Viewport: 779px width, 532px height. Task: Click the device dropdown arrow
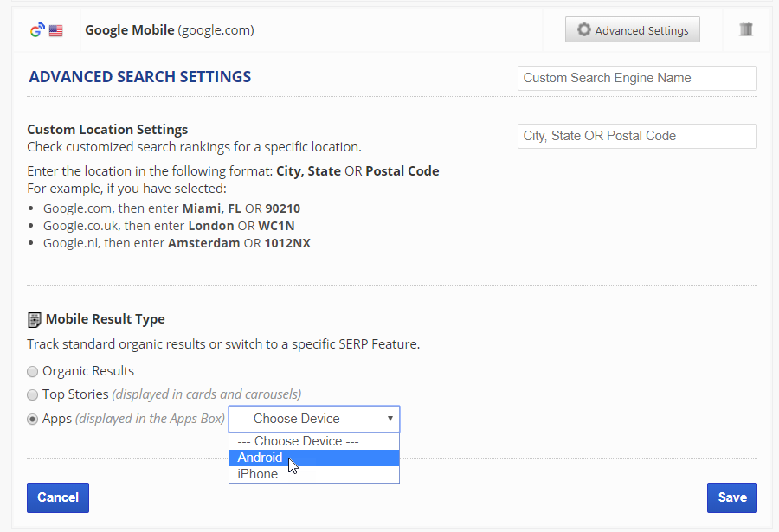point(390,419)
